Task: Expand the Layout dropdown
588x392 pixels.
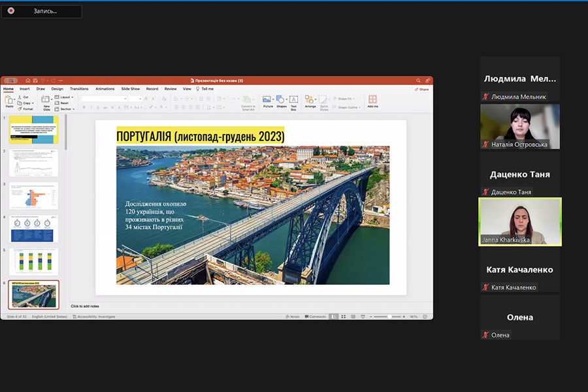Action: tap(64, 97)
